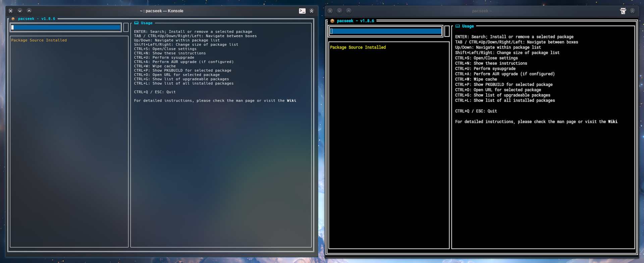Click 'CTRL+W: Wipe cache' in Konsole

click(155, 66)
